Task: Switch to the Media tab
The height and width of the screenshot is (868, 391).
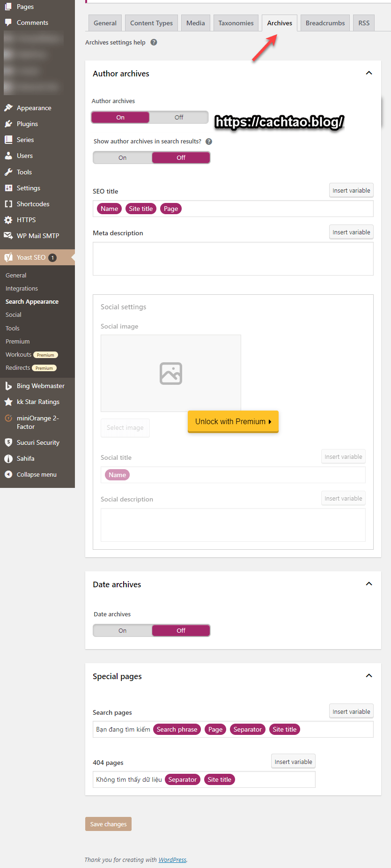Action: click(x=196, y=23)
